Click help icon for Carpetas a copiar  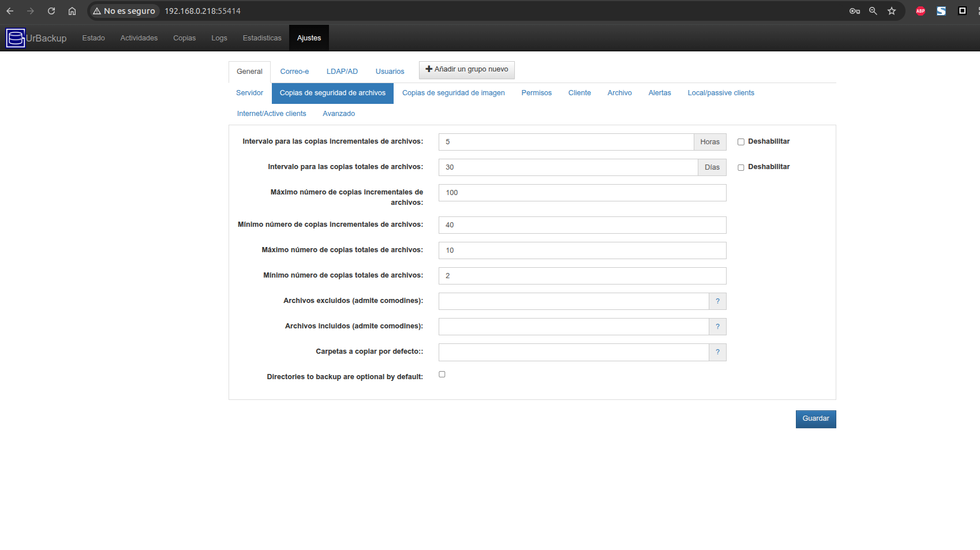[x=717, y=352]
